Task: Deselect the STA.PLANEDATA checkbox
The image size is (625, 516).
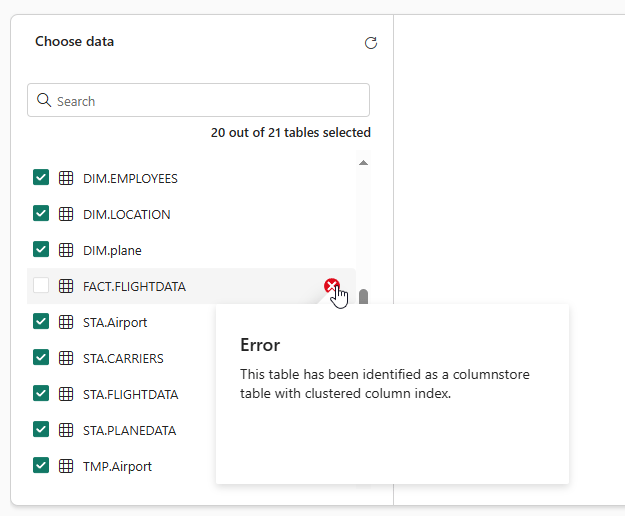Action: (x=41, y=430)
